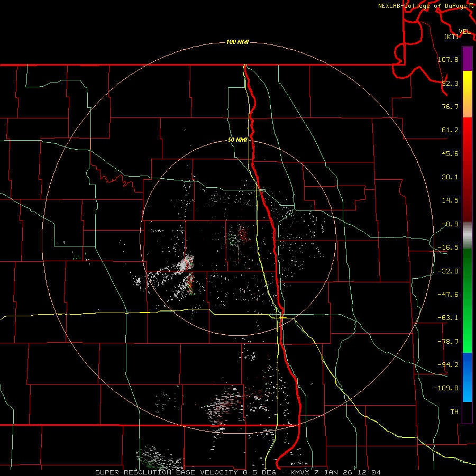This screenshot has height=476, width=476.
Task: Click the -94.2 velocity scale value
Action: 448,364
